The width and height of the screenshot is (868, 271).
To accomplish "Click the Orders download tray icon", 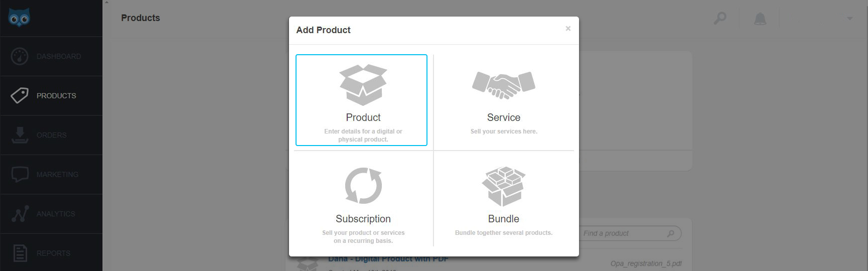I will pyautogui.click(x=20, y=135).
